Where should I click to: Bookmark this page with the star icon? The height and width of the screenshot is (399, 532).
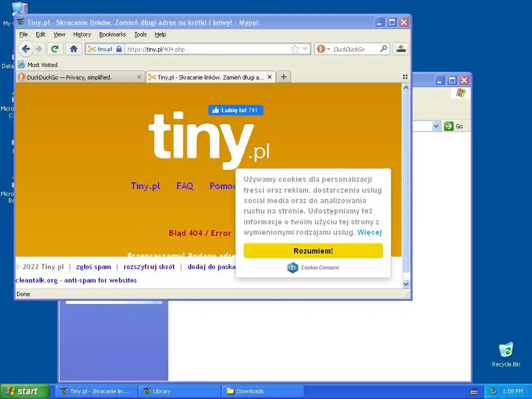[295, 49]
